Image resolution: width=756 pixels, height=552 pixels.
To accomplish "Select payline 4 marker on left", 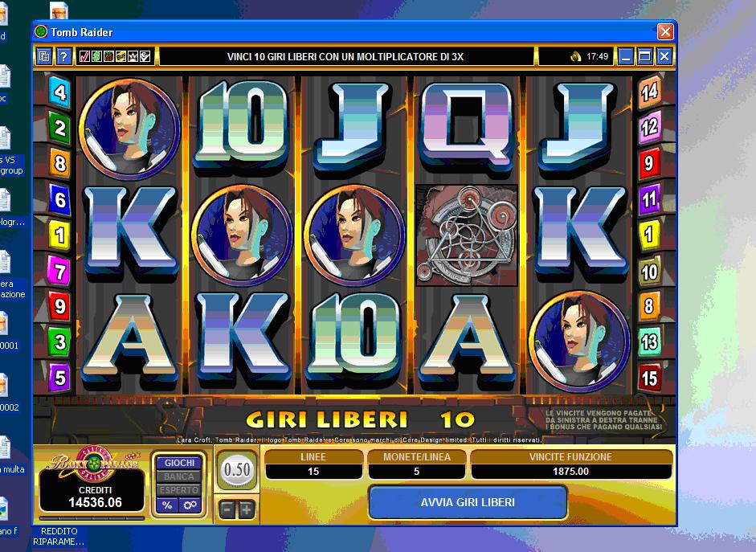I will click(59, 91).
